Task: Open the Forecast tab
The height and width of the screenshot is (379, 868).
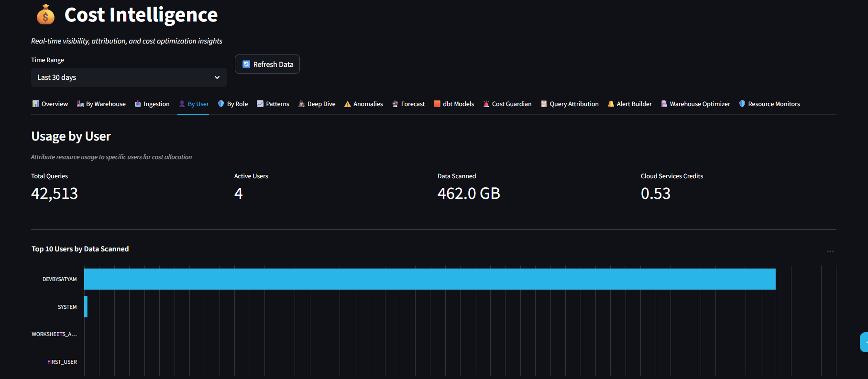Action: pos(408,104)
